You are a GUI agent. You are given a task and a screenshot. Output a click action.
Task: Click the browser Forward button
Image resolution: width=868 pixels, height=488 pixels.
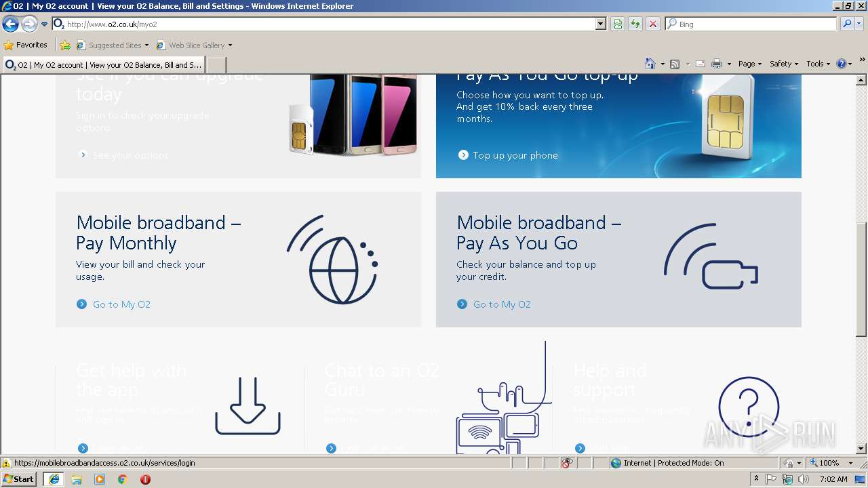click(29, 24)
